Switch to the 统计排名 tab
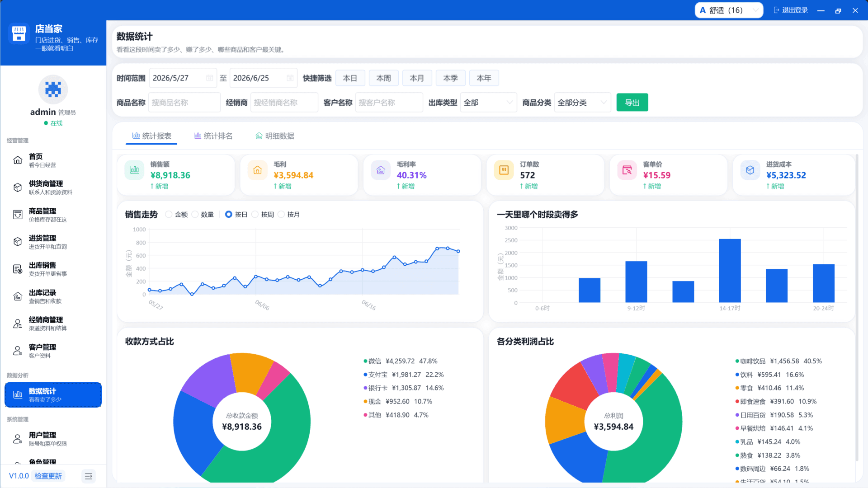Screen dimensions: 868x488 [213, 136]
